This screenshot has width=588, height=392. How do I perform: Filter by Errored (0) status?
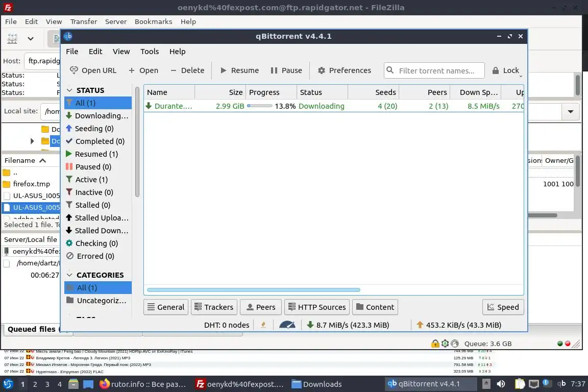(98, 256)
